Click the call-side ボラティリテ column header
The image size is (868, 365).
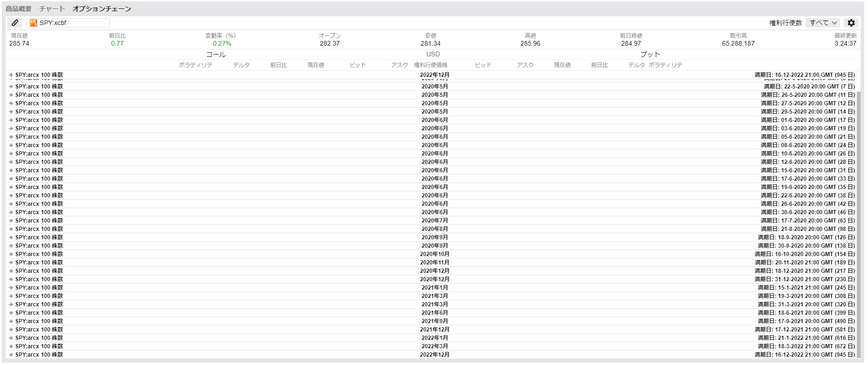tap(195, 65)
